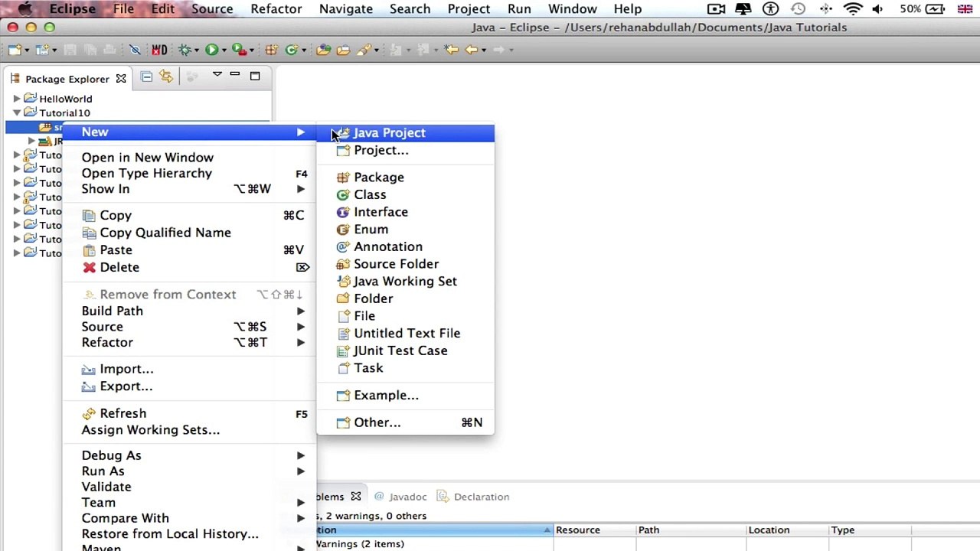Click the Back navigation arrow in the toolbar
The height and width of the screenshot is (551, 980).
point(472,50)
